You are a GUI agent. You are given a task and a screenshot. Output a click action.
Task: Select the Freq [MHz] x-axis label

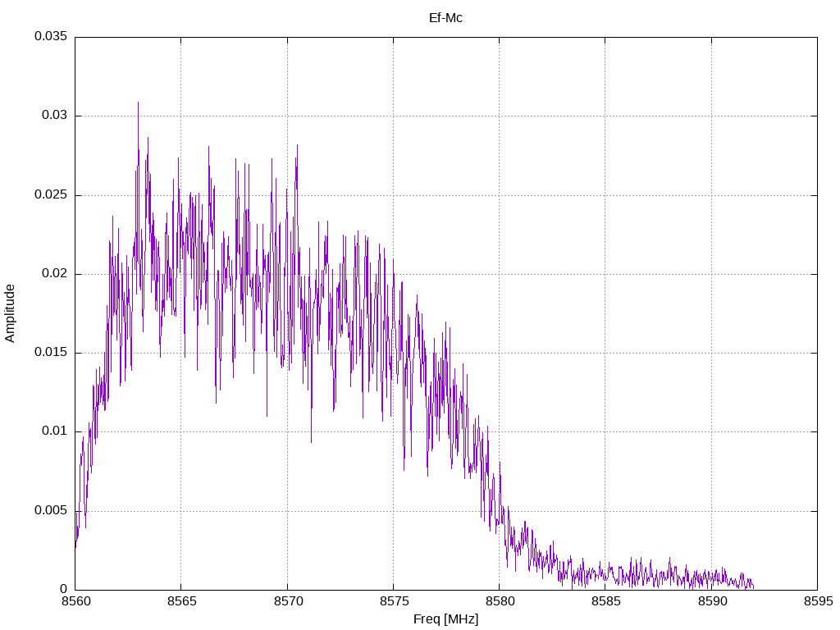[445, 619]
